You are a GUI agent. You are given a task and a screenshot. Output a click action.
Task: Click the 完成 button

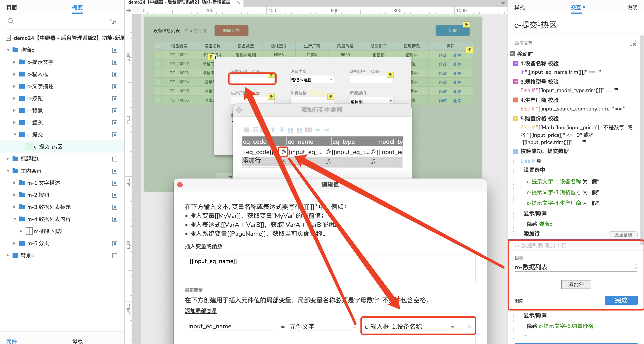coord(621,300)
